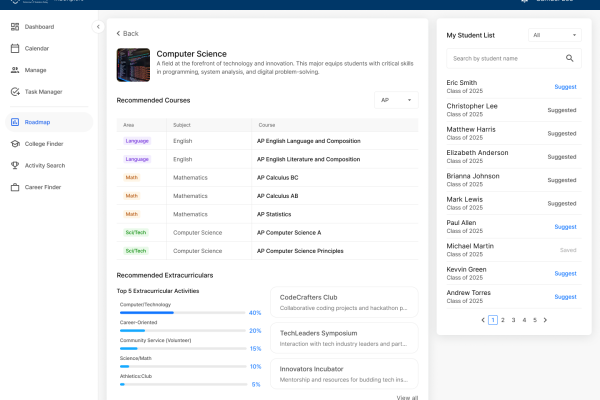The image size is (600, 400).
Task: Click the Subject column header
Action: pos(182,125)
